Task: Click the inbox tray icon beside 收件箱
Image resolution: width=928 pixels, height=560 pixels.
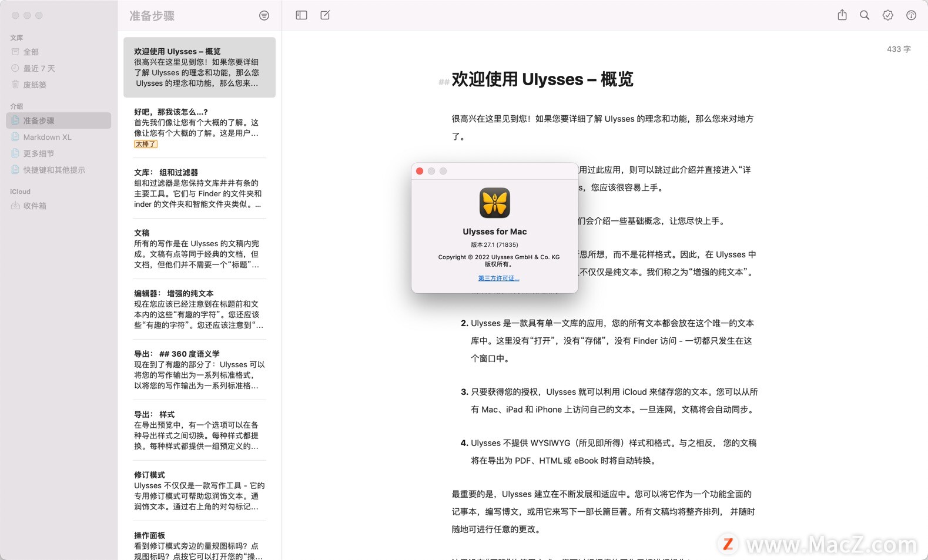Action: coord(15,206)
